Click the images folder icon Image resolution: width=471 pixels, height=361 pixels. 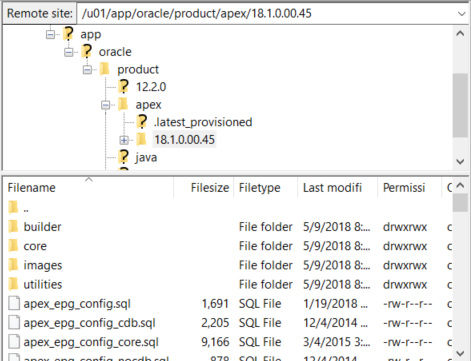tap(13, 265)
